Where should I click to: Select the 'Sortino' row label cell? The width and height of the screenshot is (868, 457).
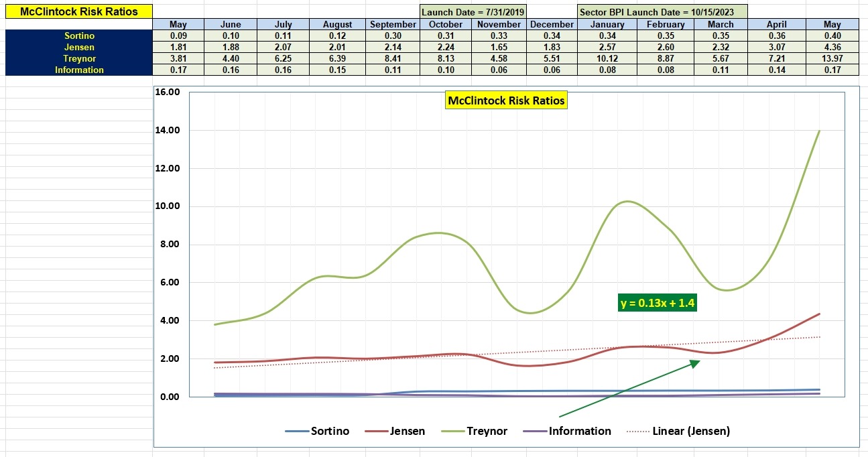tap(79, 36)
